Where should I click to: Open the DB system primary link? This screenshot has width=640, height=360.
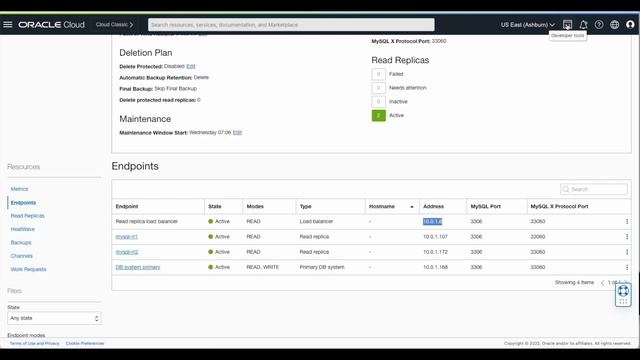pos(138,267)
